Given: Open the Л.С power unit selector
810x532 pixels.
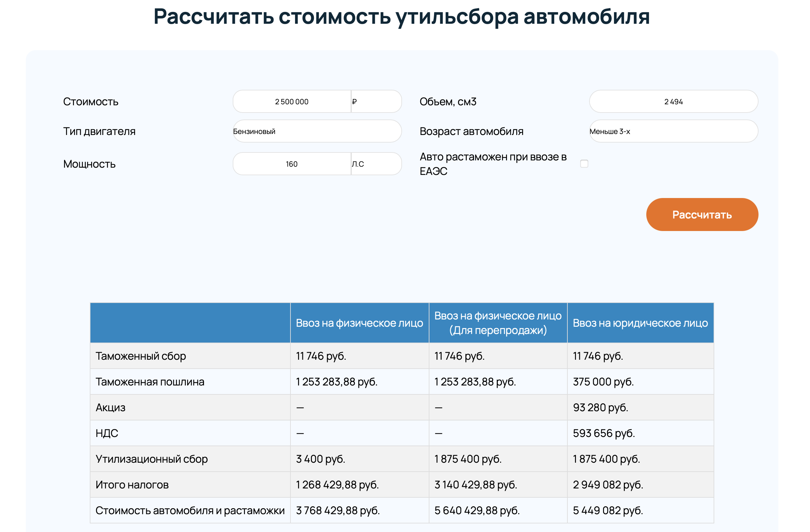Looking at the screenshot, I should pos(376,164).
